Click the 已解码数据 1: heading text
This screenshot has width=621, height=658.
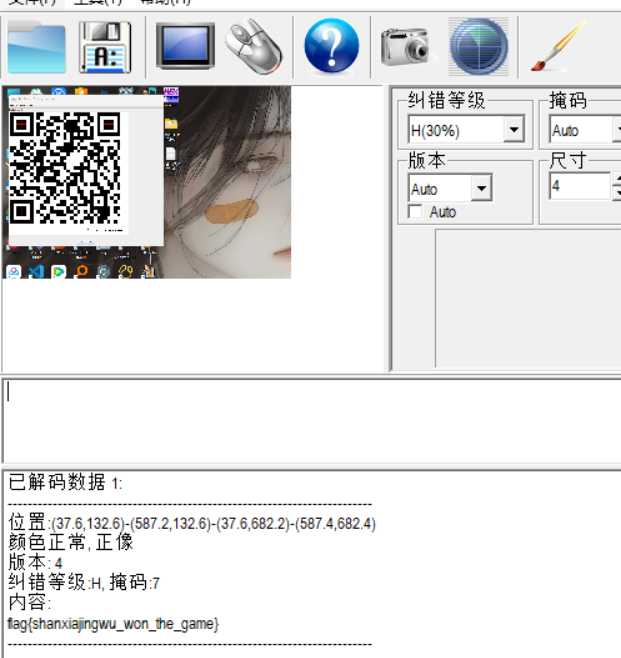click(65, 482)
